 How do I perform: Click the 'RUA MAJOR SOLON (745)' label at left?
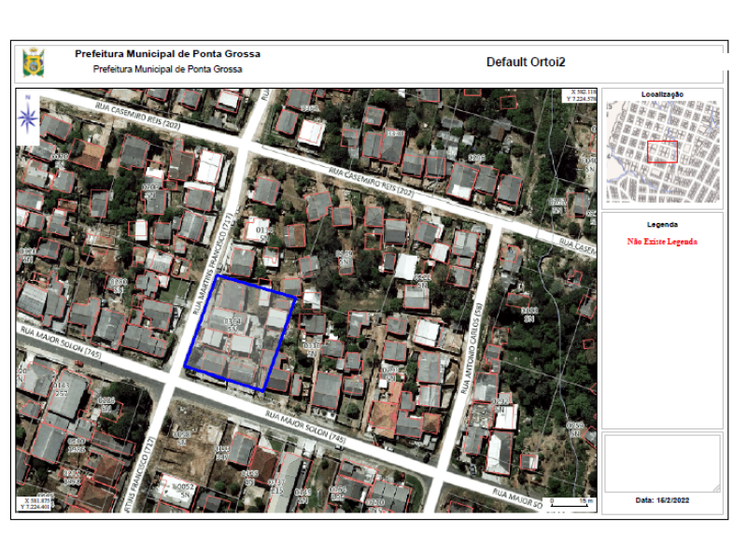60,340
